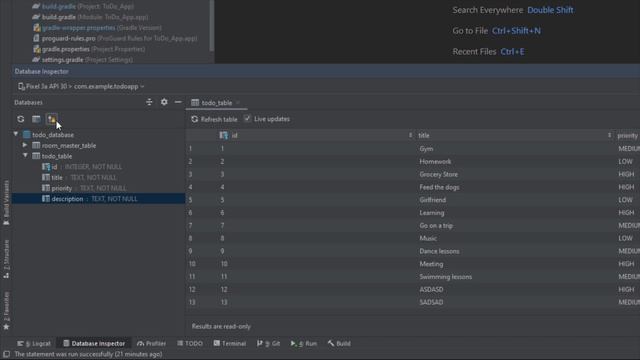Select the room_master_table table icon
Viewport: 640px width, 360px height.
click(36, 145)
